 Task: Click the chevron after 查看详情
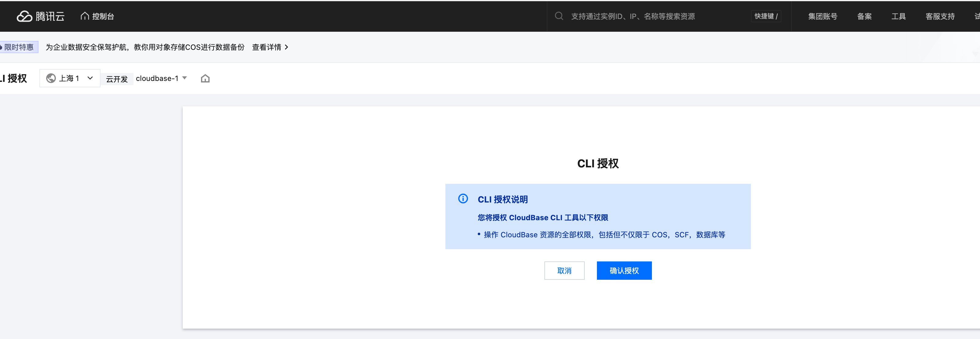click(x=287, y=47)
